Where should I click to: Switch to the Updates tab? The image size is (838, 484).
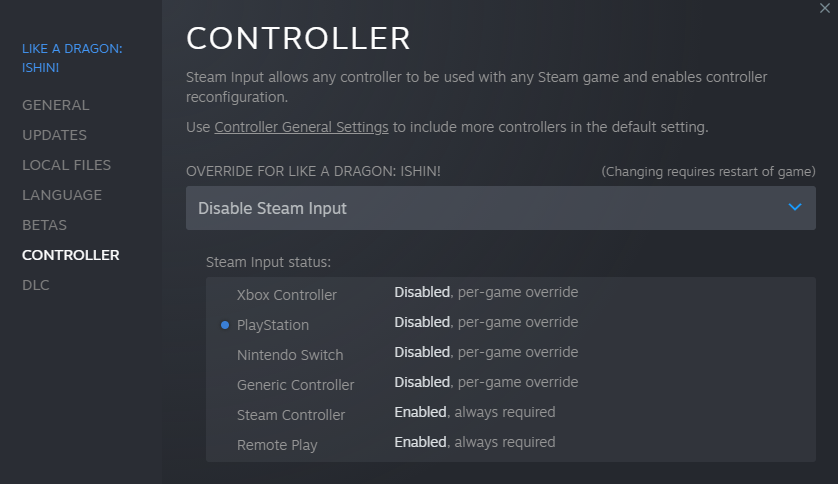coord(55,135)
